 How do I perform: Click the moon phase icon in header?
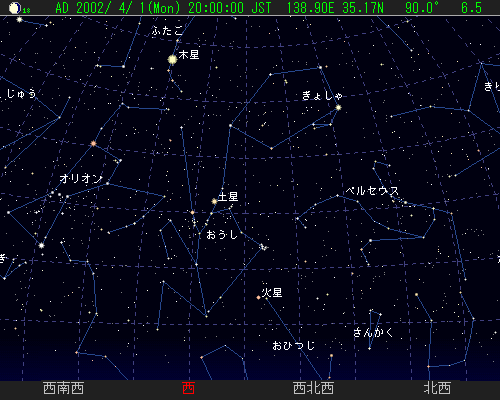pyautogui.click(x=14, y=8)
